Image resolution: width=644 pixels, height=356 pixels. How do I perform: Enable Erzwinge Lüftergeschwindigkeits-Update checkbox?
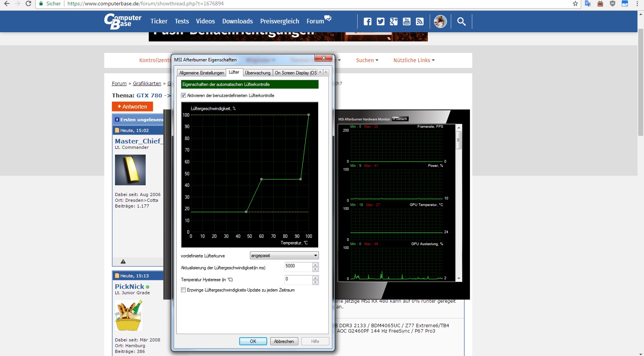tap(183, 290)
